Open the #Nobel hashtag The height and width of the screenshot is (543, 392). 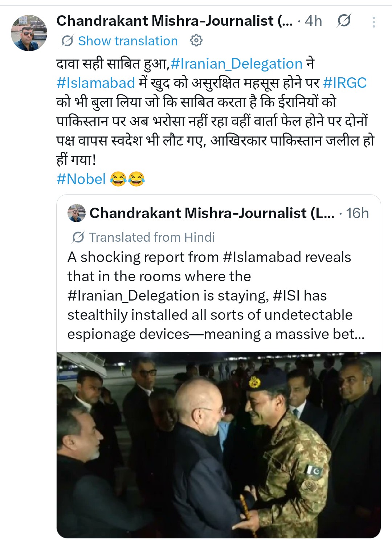tap(81, 179)
